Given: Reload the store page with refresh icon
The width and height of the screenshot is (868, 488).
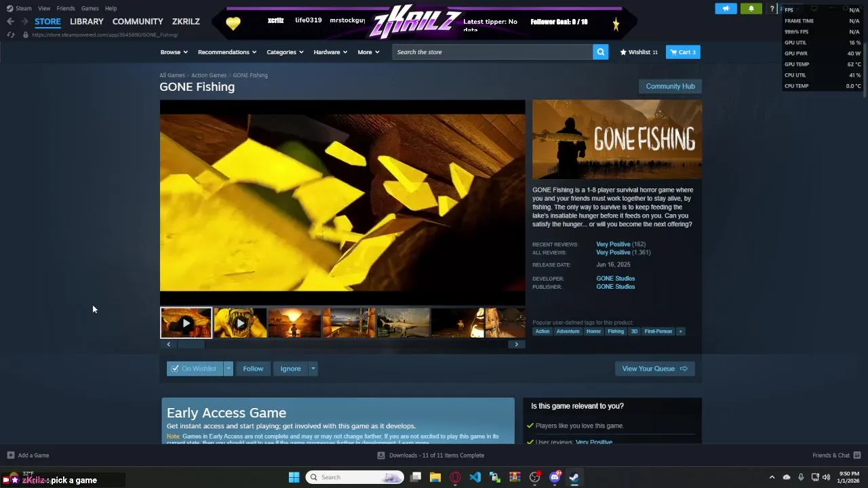Looking at the screenshot, I should click(x=11, y=35).
